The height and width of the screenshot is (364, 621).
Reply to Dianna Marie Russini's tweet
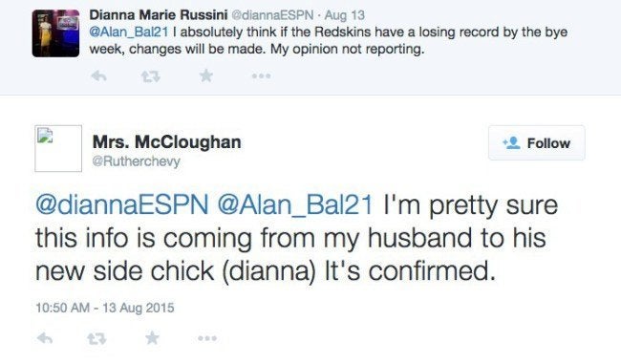tap(98, 75)
